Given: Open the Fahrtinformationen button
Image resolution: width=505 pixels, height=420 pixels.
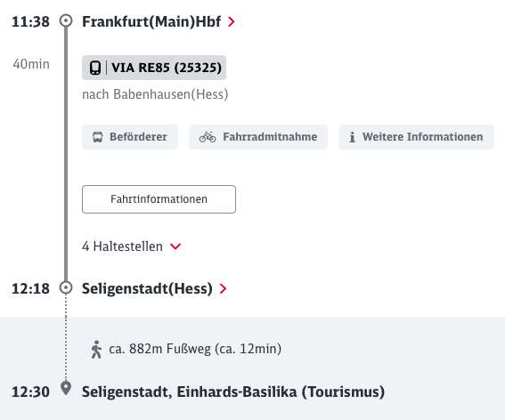Looking at the screenshot, I should click(159, 199).
